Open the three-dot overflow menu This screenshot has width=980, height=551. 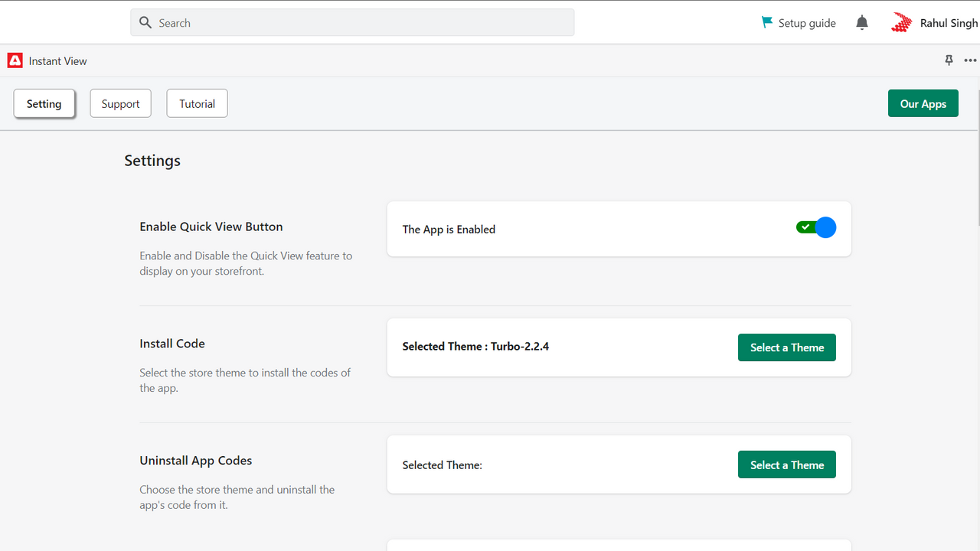click(x=970, y=60)
